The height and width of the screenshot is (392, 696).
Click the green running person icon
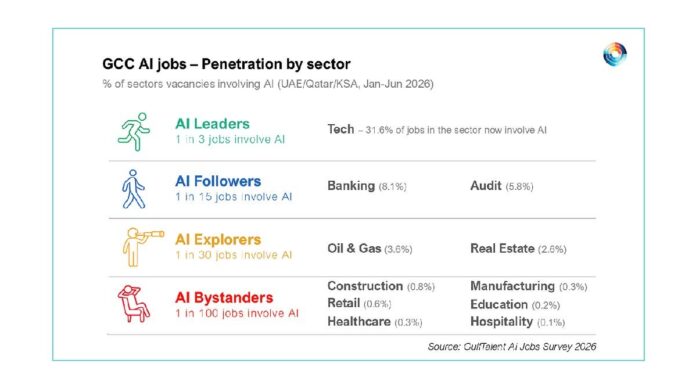pyautogui.click(x=134, y=132)
